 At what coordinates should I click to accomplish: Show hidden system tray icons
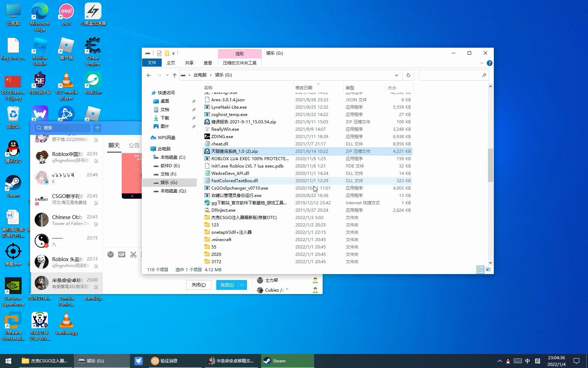point(499,361)
